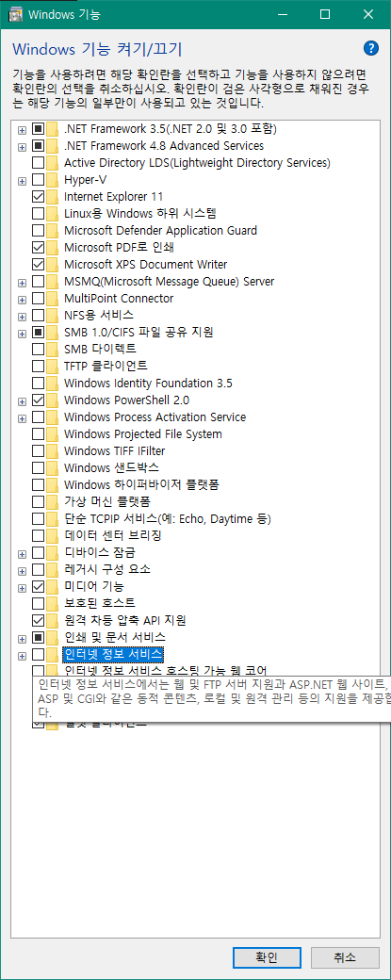The height and width of the screenshot is (980, 391).
Task: Expand the 인쇄 및 문서 서비스 node
Action: [23, 638]
